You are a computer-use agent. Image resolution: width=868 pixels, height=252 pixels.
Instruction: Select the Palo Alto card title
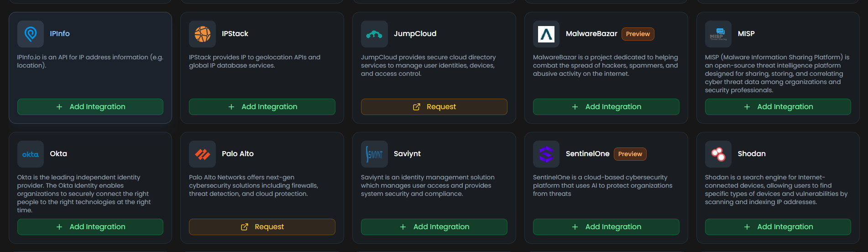click(x=238, y=154)
